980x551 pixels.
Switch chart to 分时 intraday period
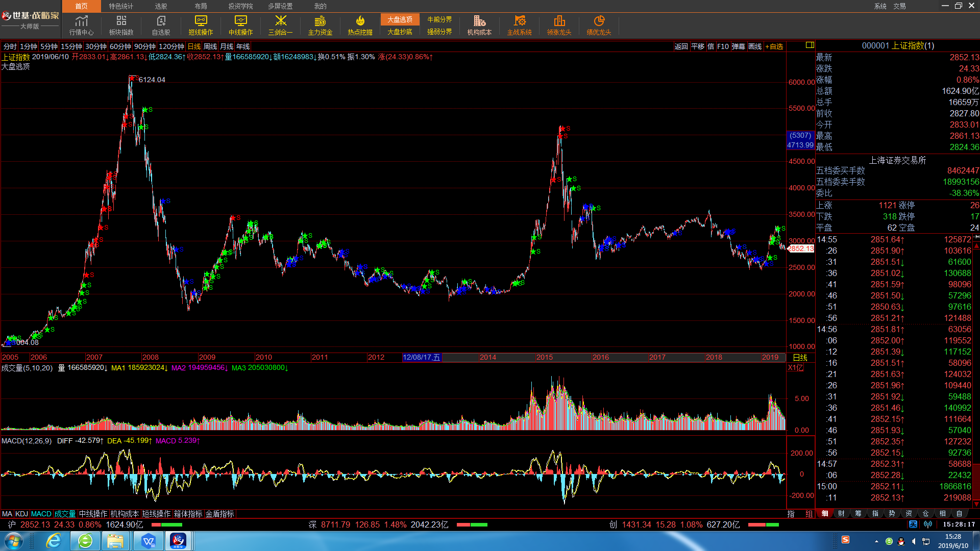pyautogui.click(x=10, y=46)
